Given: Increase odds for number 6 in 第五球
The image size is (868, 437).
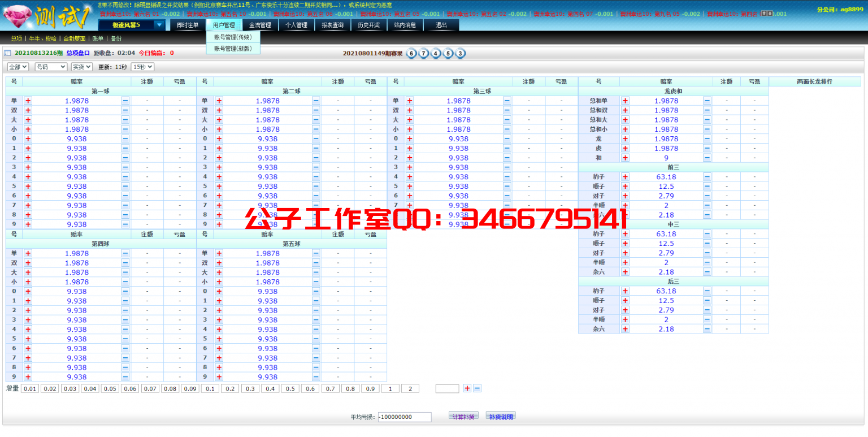Looking at the screenshot, I should click(x=219, y=348).
